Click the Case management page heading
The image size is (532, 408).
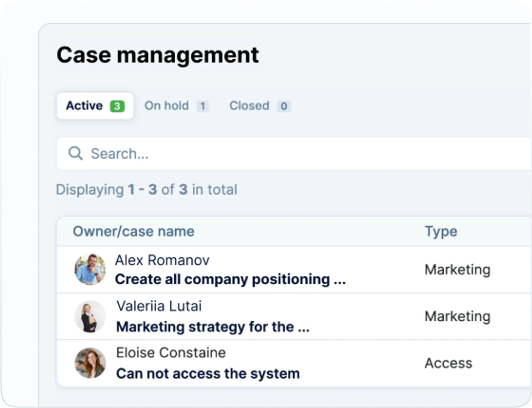click(158, 55)
